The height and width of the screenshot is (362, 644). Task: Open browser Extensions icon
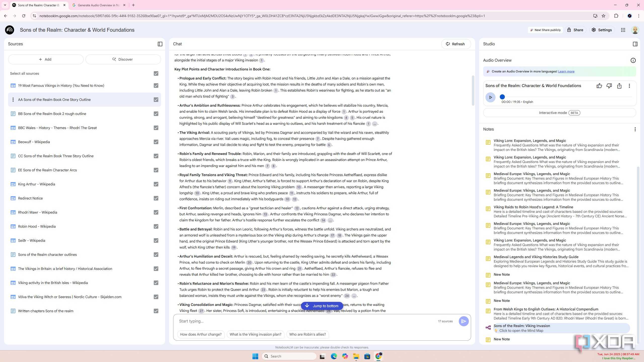click(x=616, y=16)
